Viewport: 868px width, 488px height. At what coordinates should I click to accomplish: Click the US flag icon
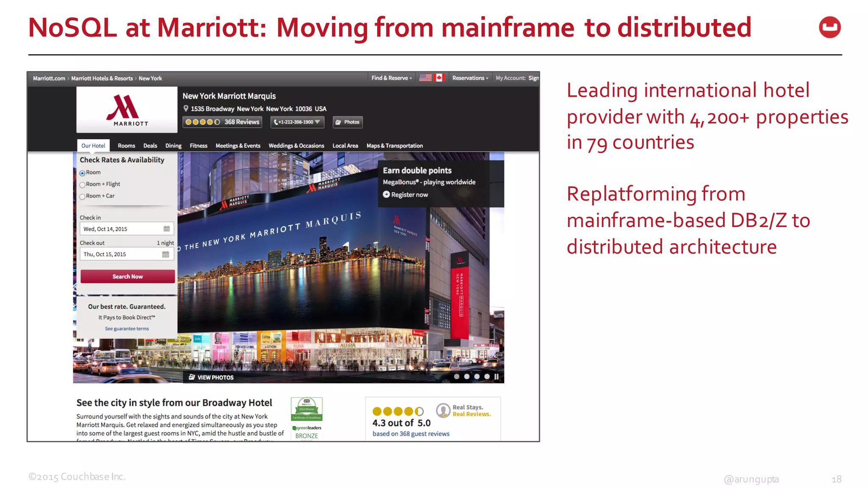click(x=425, y=78)
